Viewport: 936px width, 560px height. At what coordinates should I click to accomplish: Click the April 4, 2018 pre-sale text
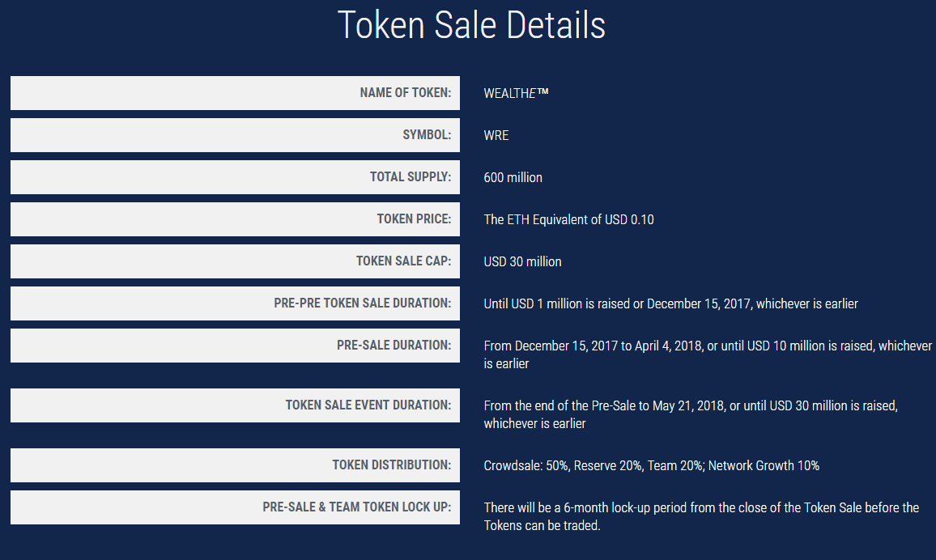coord(675,346)
